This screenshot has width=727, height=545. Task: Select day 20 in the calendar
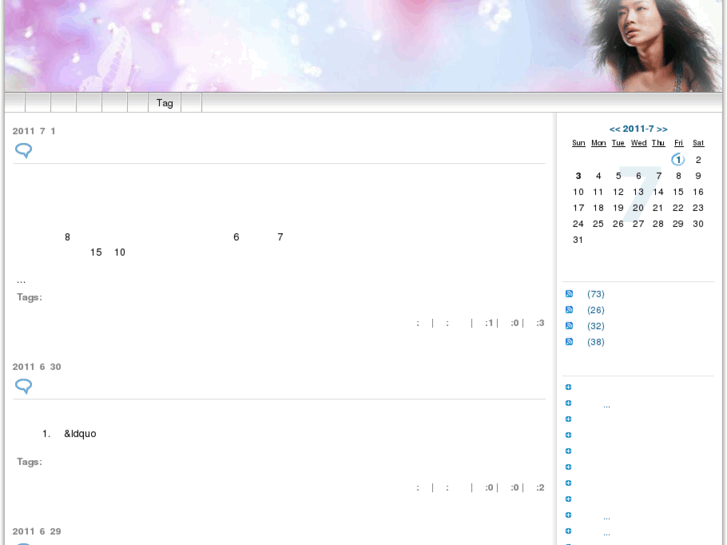click(x=638, y=208)
